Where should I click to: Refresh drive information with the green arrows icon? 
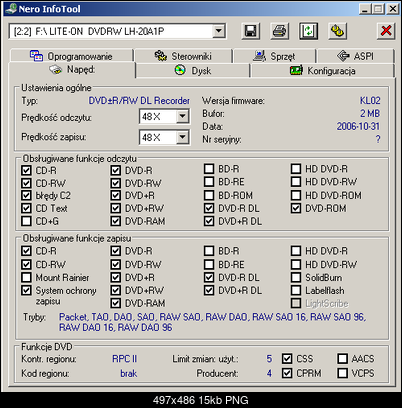(308, 31)
